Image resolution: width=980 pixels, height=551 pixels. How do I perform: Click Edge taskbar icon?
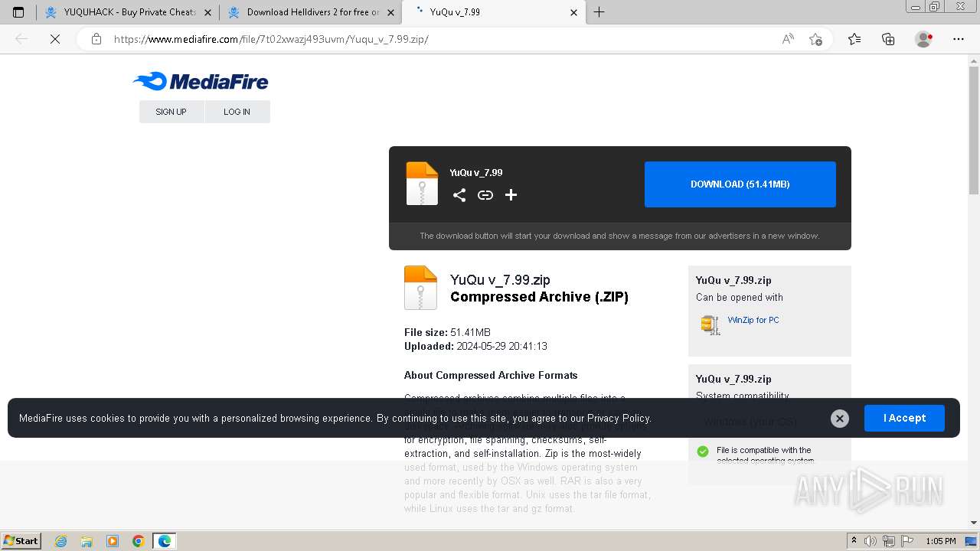tap(165, 541)
